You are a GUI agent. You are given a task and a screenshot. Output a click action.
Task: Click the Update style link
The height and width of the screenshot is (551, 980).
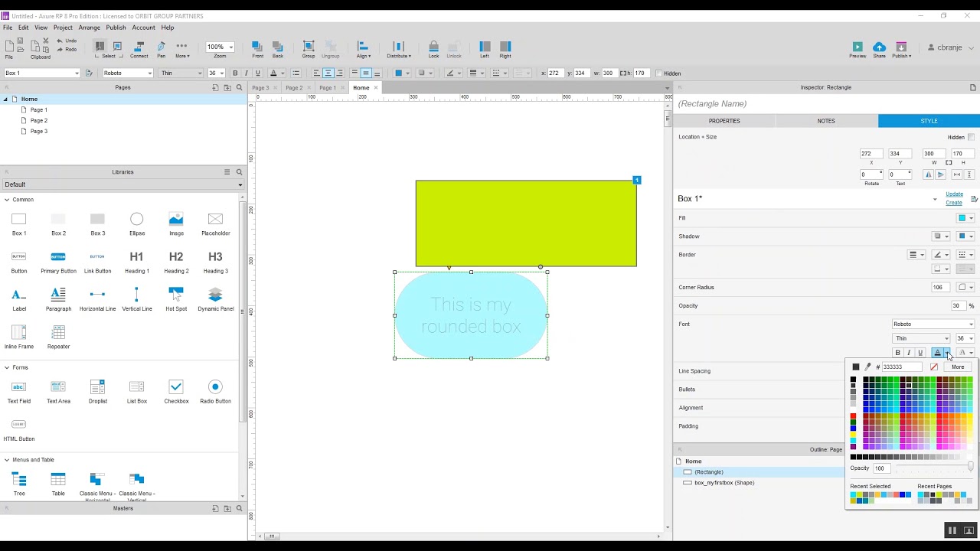point(954,194)
